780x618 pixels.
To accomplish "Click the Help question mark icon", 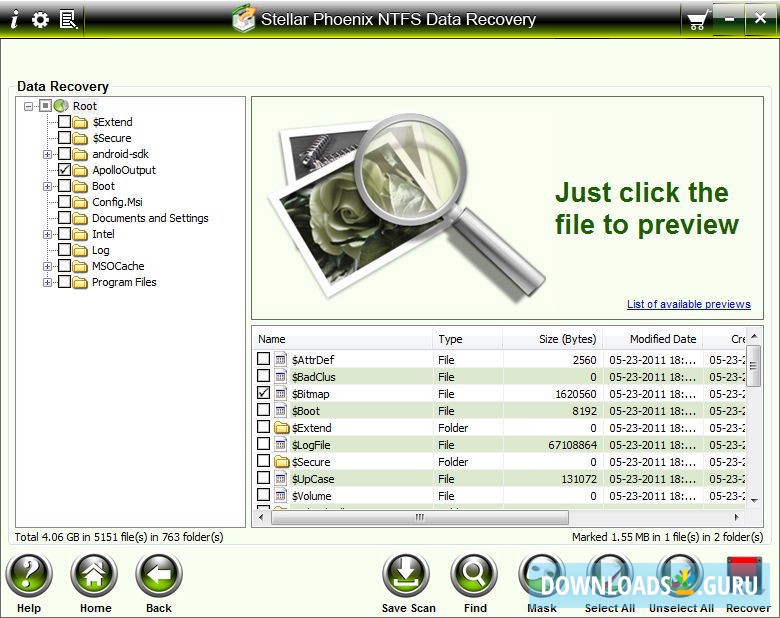I will (29, 576).
